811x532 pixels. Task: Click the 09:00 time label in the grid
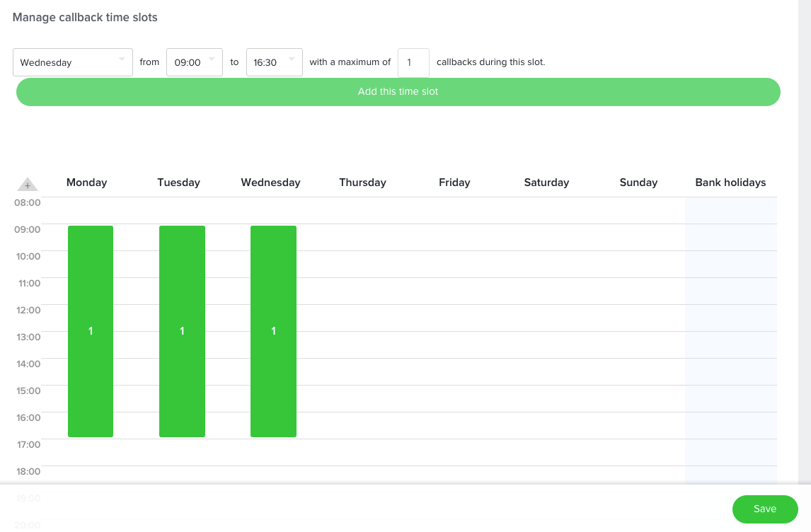coord(28,229)
